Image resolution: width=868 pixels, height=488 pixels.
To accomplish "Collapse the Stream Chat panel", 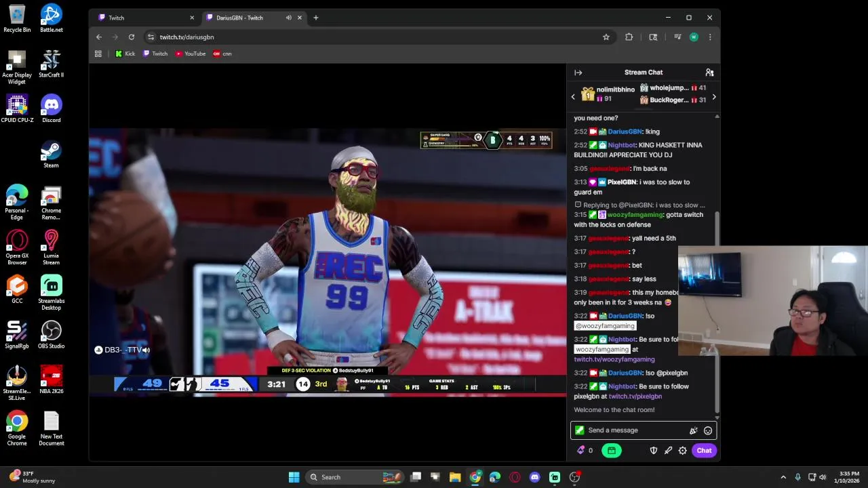I will click(x=578, y=73).
